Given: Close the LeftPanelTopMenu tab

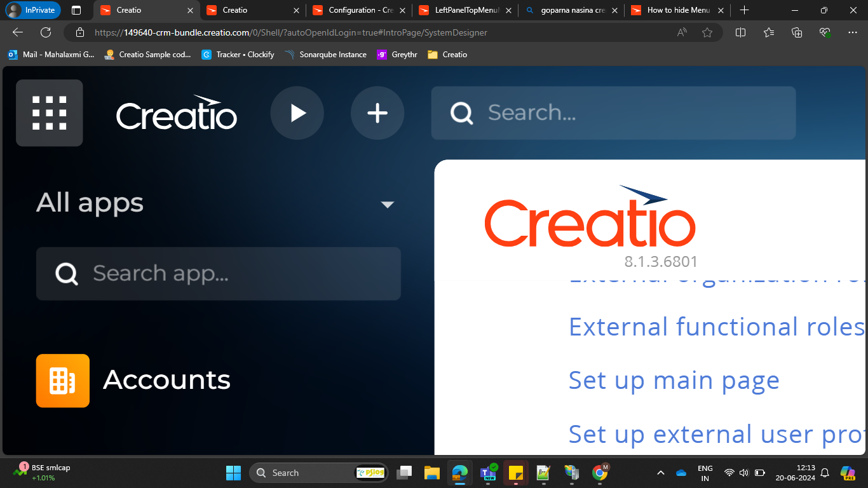Looking at the screenshot, I should tap(508, 10).
